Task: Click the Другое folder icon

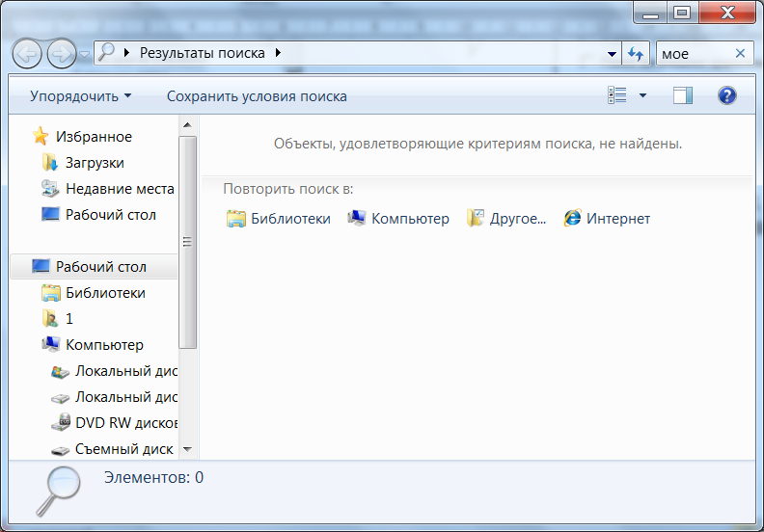Action: pos(475,218)
